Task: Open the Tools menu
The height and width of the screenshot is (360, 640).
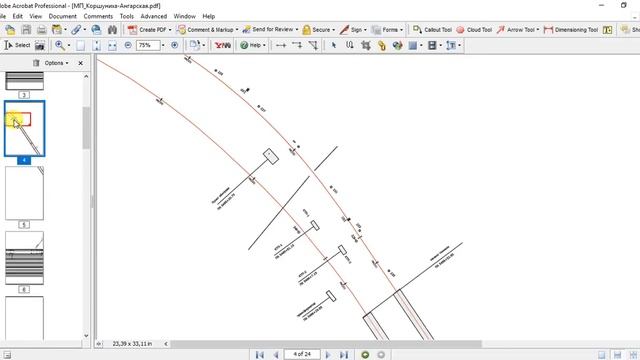Action: [x=127, y=16]
